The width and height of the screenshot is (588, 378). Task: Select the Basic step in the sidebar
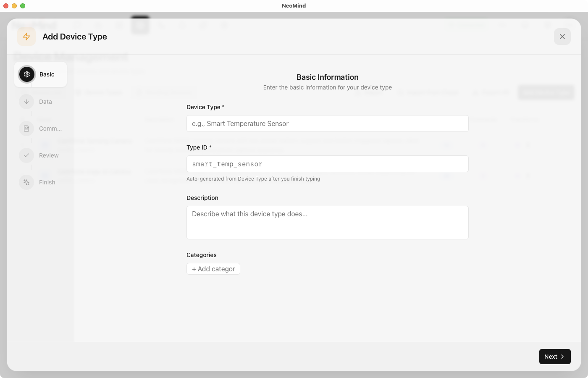tap(41, 74)
